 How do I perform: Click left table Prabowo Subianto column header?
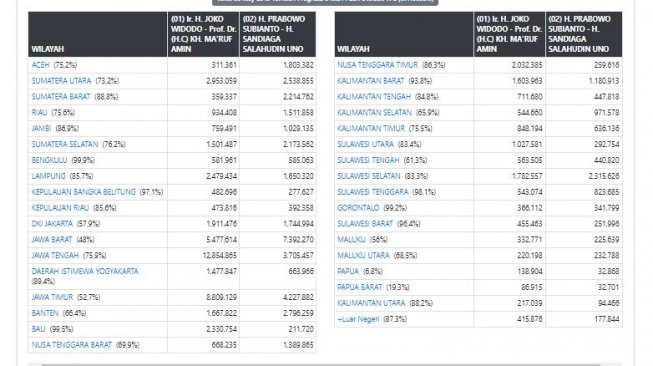(278, 34)
